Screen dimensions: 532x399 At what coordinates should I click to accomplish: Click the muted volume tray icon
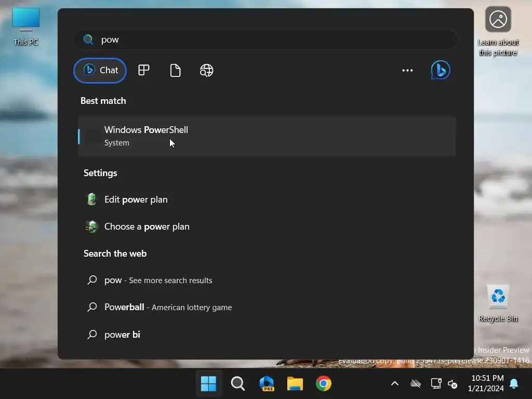453,384
